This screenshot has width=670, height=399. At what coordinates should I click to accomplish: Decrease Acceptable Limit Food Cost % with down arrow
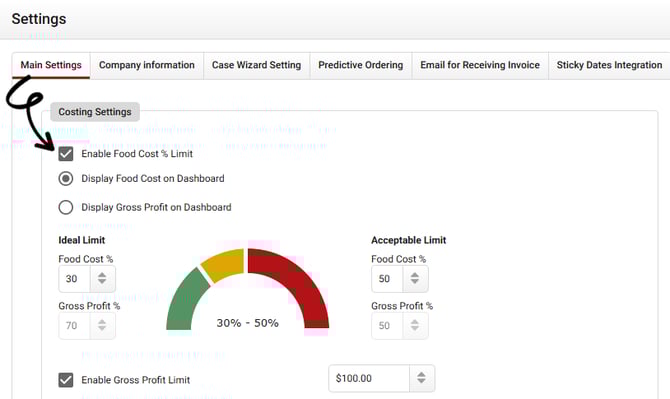tap(414, 282)
